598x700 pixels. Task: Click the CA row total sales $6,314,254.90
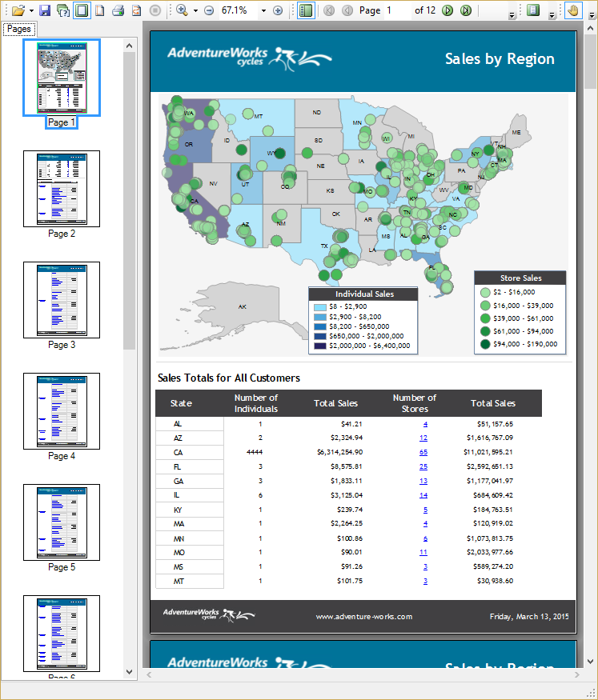(x=340, y=452)
